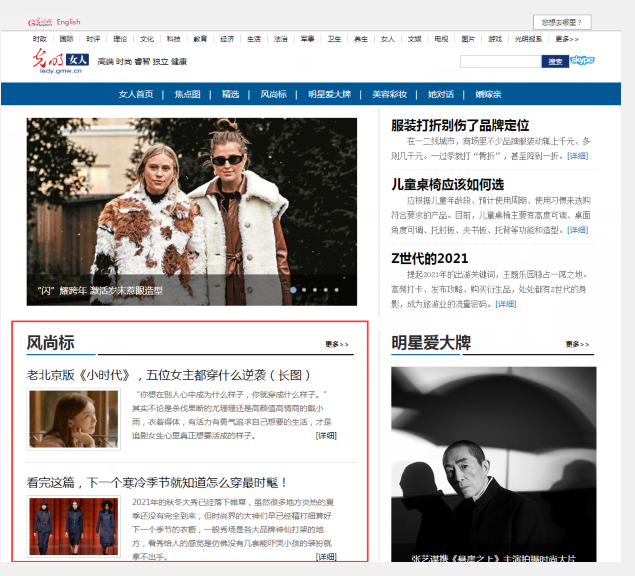Open the thumbnail of the 小时代 article

coord(74,419)
